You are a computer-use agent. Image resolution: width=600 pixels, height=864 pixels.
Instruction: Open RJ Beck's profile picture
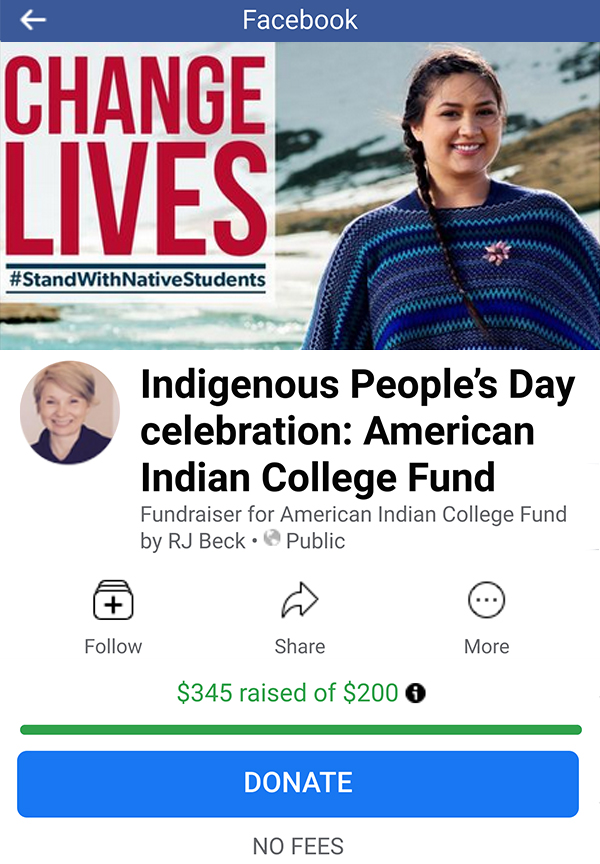coord(69,412)
